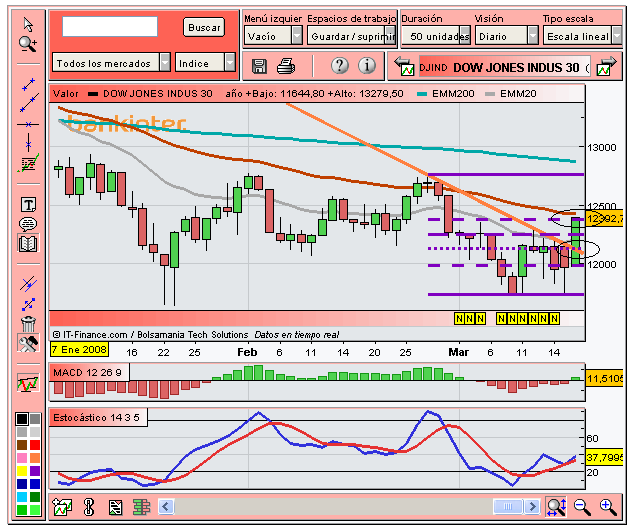This screenshot has height=531, width=632.
Task: Open the '50 unidades' duration dropdown
Action: pyautogui.click(x=436, y=36)
